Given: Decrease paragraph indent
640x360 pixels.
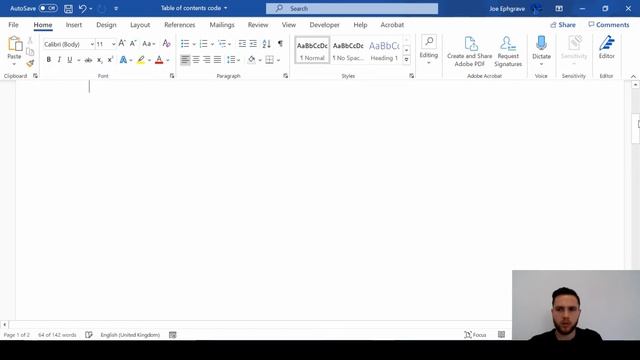Looking at the screenshot, I should pyautogui.click(x=242, y=44).
